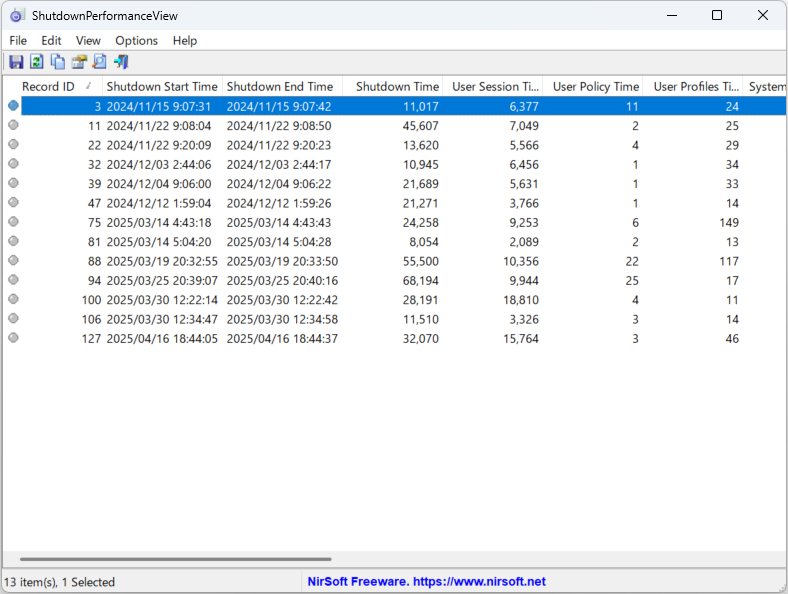The width and height of the screenshot is (788, 594).
Task: Open the NirSoft Freeware website link
Action: click(x=427, y=581)
